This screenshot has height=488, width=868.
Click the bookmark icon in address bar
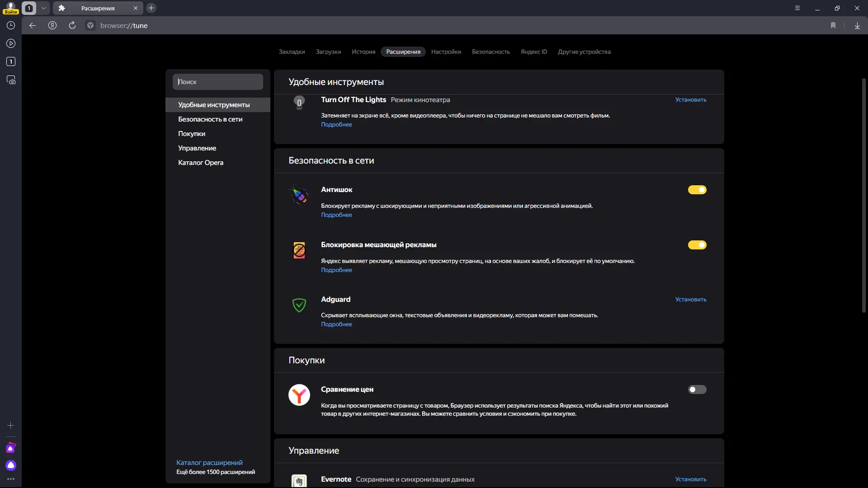(833, 26)
